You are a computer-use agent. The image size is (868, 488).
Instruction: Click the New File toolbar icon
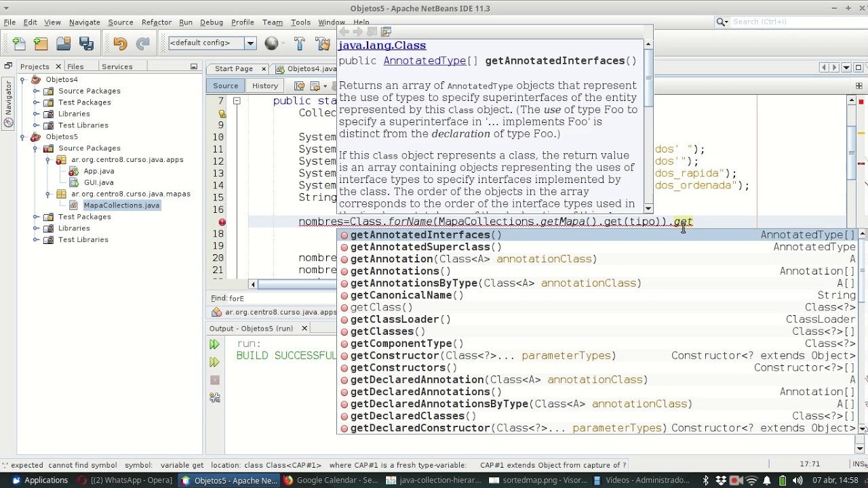pyautogui.click(x=19, y=43)
